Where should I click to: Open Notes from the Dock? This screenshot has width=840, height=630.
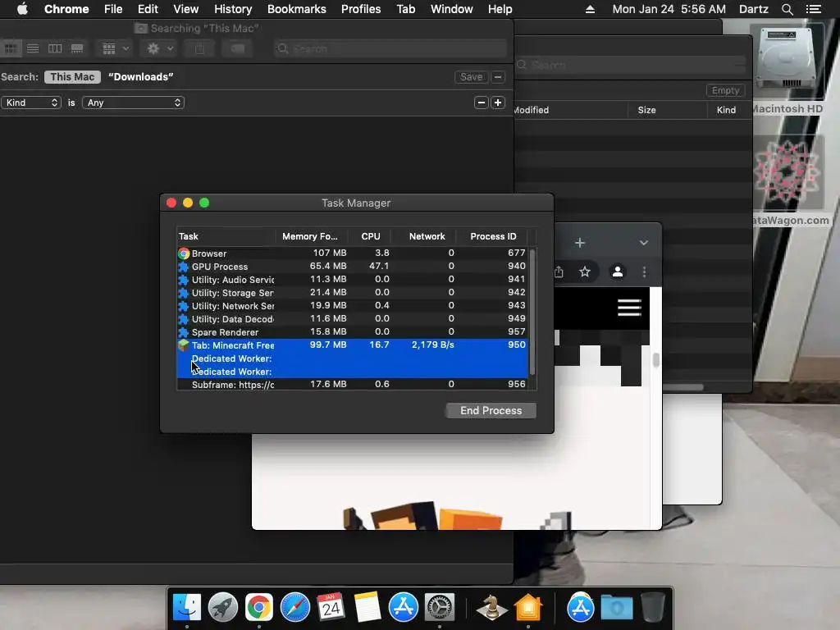[367, 607]
